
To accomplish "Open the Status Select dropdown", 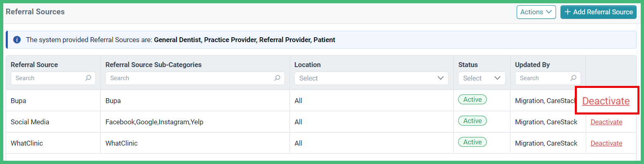I will (481, 78).
